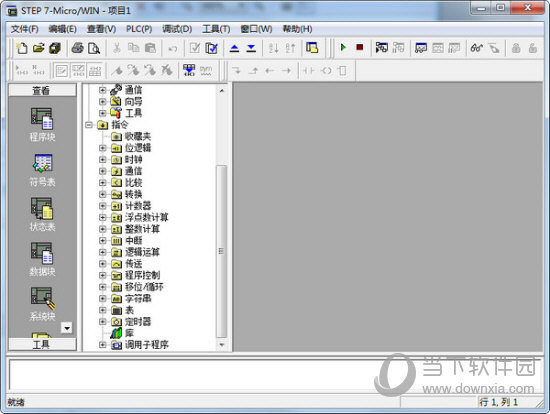Viewport: 550px width, 414px height.
Task: Click the status chart monitoring icon
Action: pos(421,48)
